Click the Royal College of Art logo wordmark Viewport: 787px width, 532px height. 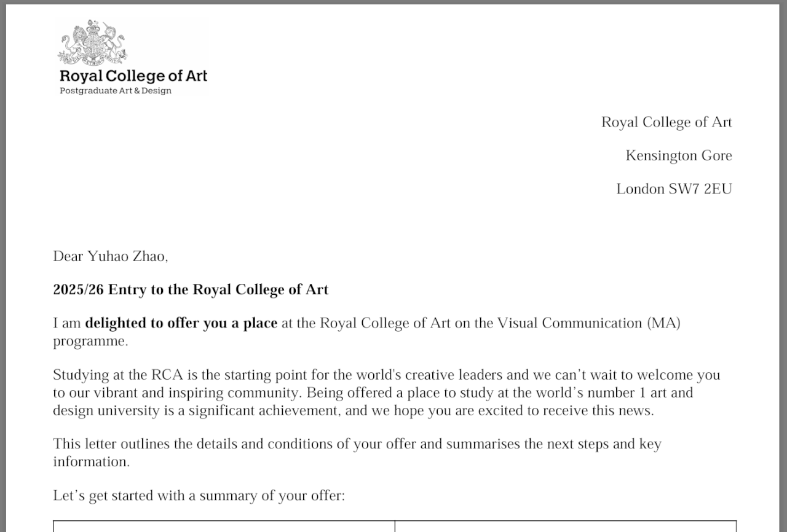pyautogui.click(x=133, y=76)
